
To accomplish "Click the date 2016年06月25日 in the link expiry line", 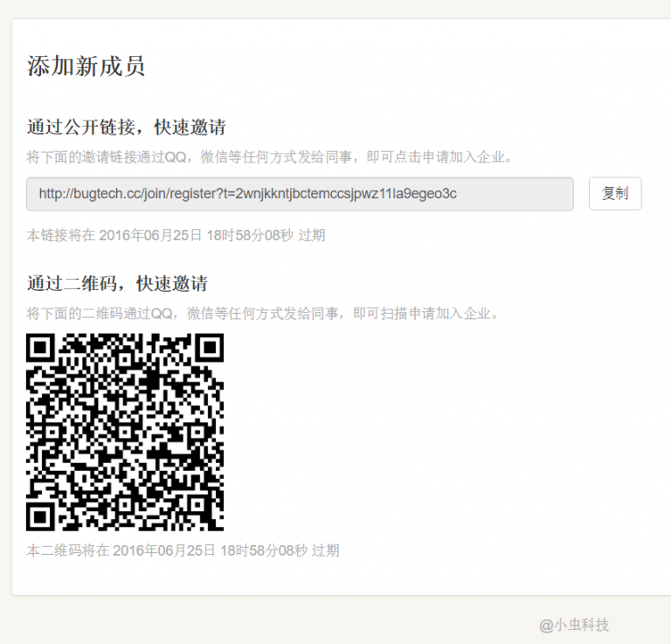I will coord(150,235).
